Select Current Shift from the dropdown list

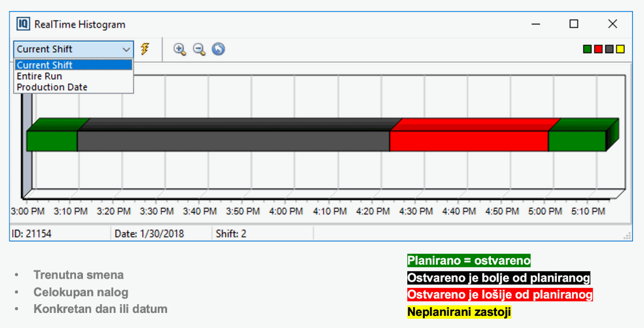(x=45, y=65)
